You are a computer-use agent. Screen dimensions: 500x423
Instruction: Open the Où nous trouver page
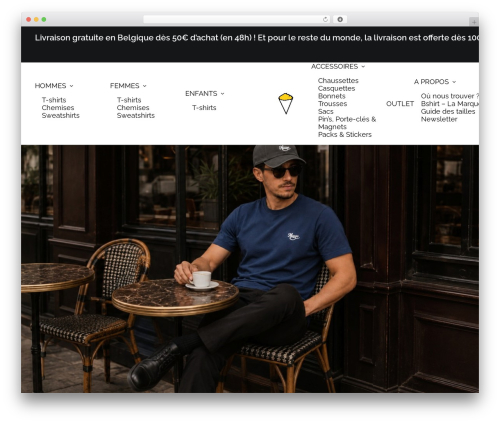click(x=450, y=96)
